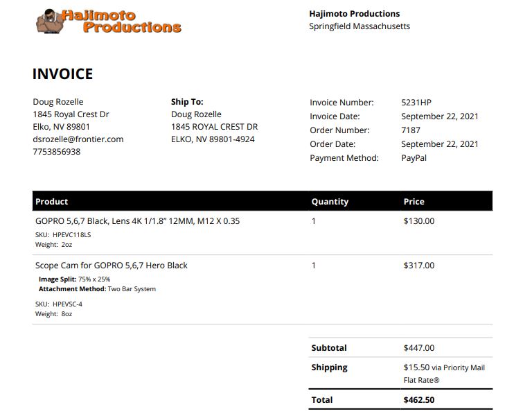The image size is (532, 416).
Task: Click the INVOICE heading
Action: click(63, 74)
